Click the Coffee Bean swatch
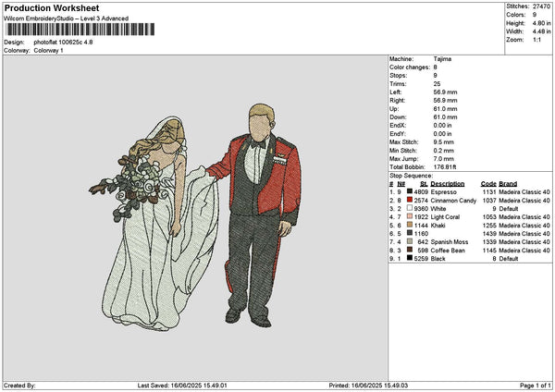The height and width of the screenshot is (392, 555). tap(410, 251)
